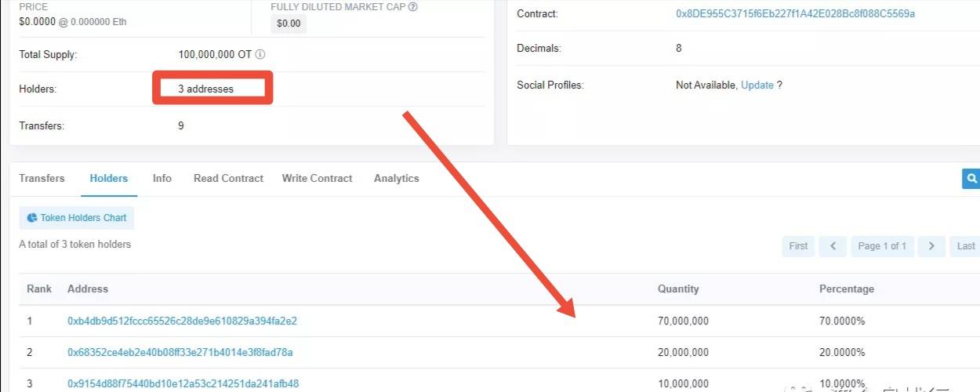Click the info icon beside Total Supply
The height and width of the screenshot is (392, 980).
260,55
